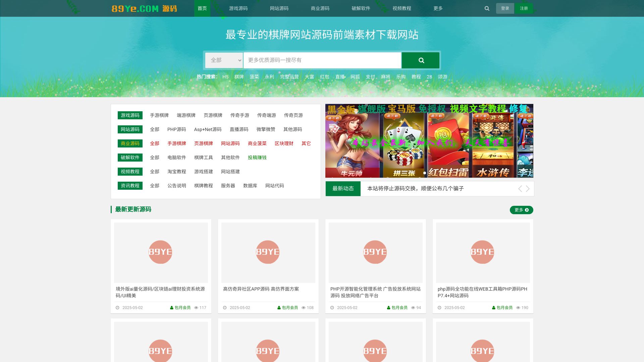Open 网站代码 link
The image size is (644, 362).
tap(275, 186)
